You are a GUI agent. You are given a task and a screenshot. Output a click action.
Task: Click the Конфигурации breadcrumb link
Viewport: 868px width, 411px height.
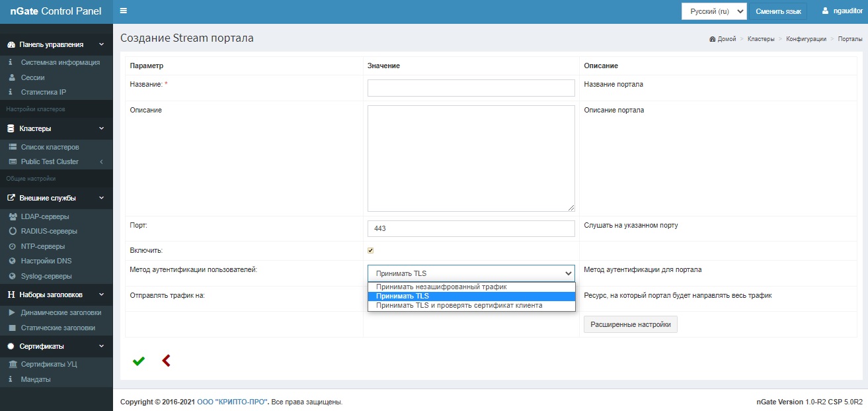pos(806,39)
